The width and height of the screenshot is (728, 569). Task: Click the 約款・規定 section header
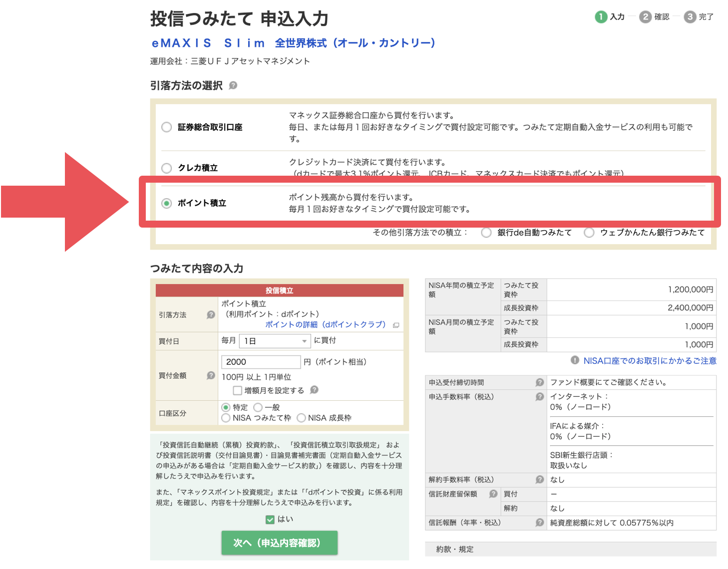point(571,549)
